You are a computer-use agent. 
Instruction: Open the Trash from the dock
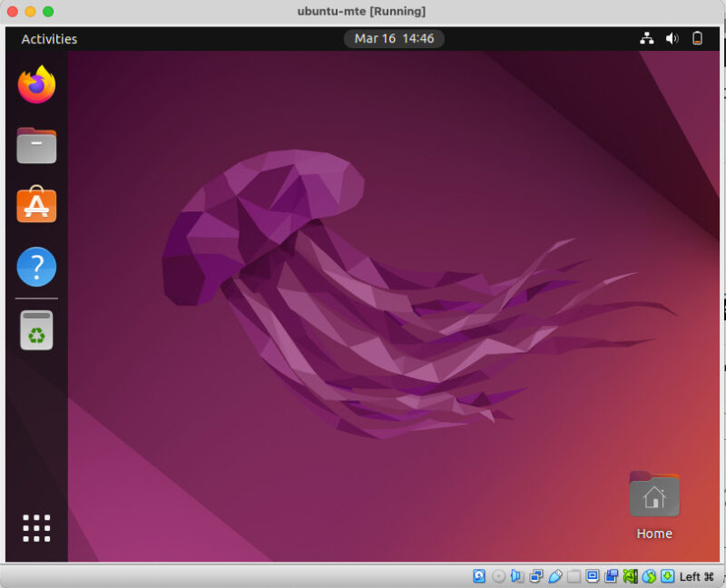pos(35,330)
